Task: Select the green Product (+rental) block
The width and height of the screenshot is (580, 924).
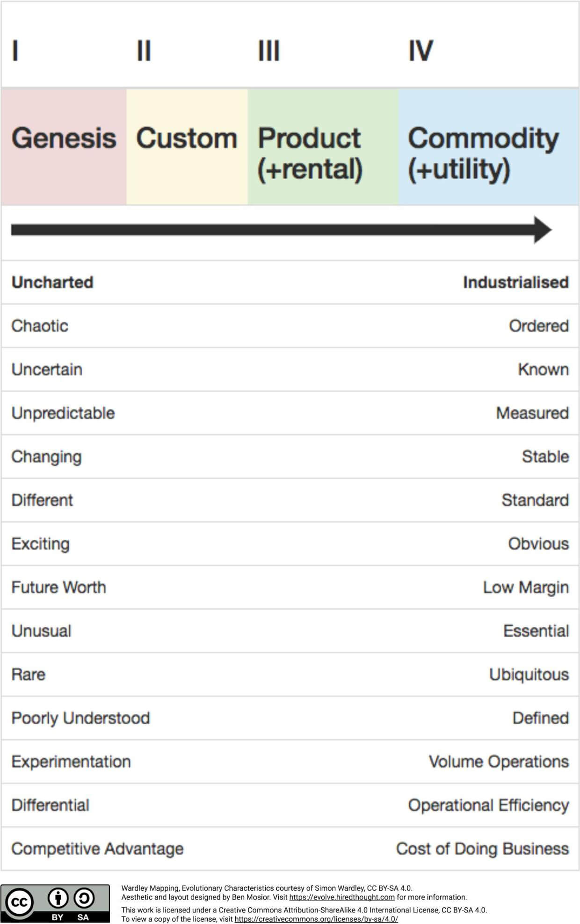Action: (x=323, y=147)
